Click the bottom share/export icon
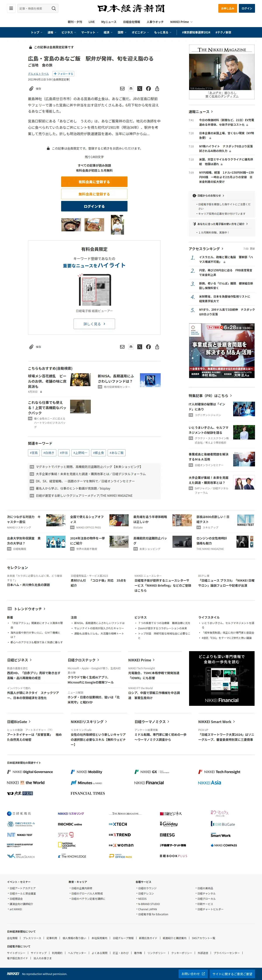The image size is (262, 980). (x=157, y=347)
